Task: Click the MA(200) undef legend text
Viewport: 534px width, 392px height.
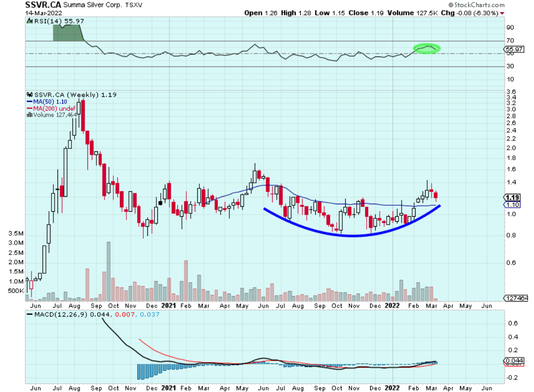Action: [54, 109]
